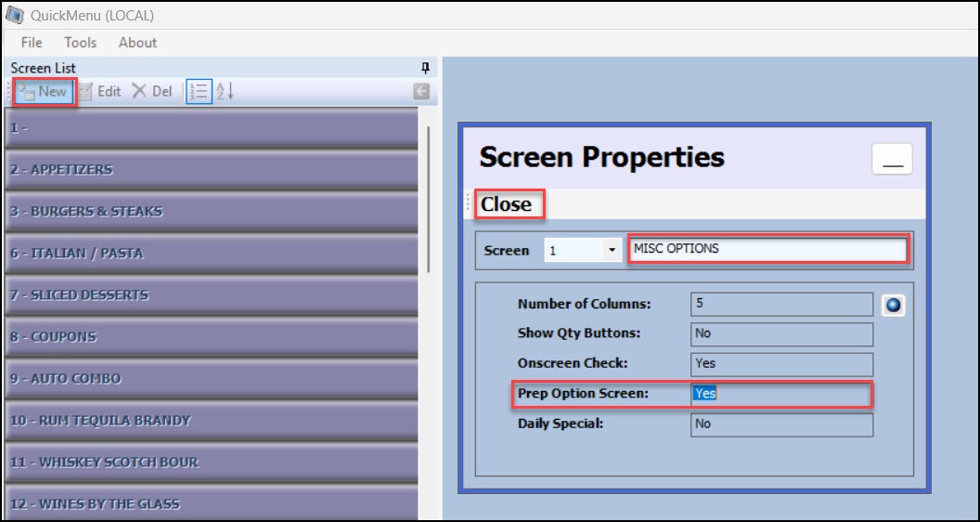The height and width of the screenshot is (522, 980).
Task: Toggle the Onscreen Check value
Action: tap(781, 364)
